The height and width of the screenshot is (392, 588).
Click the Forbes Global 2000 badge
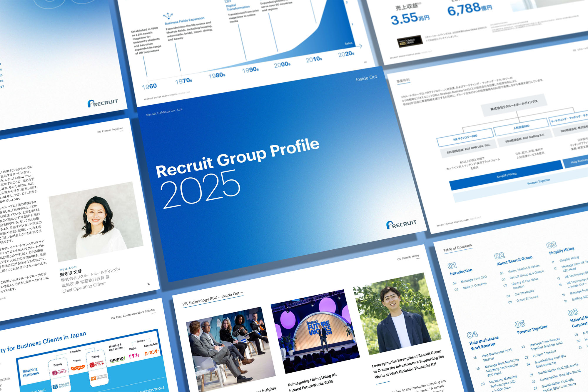point(410,41)
